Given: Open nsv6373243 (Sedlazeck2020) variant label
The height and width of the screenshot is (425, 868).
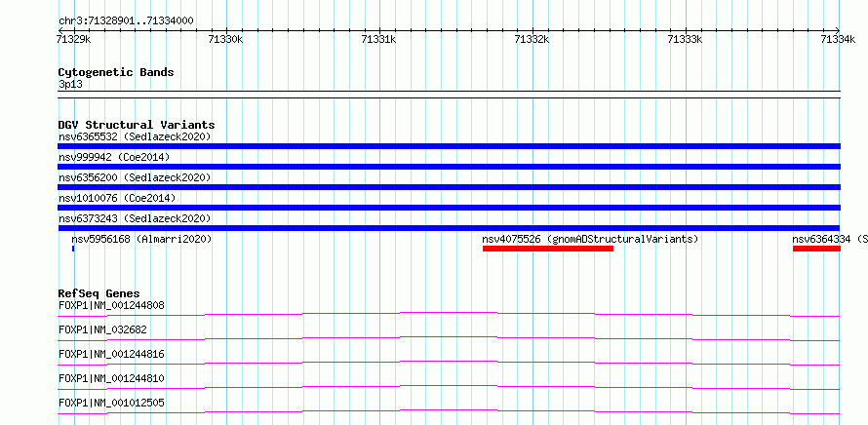Looking at the screenshot, I should click(135, 218).
